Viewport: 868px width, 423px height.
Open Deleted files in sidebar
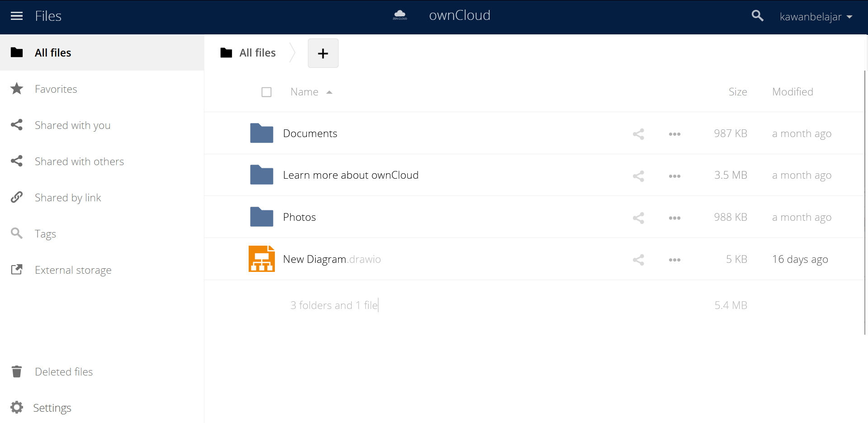click(64, 371)
